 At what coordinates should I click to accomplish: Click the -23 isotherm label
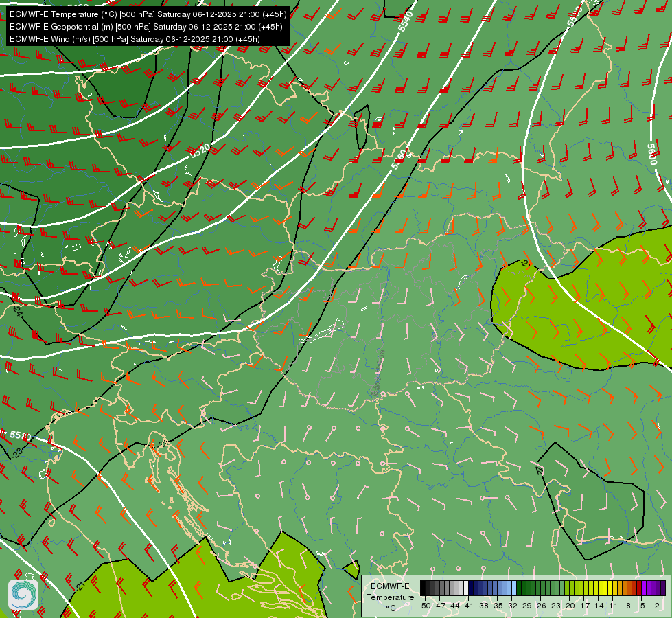click(x=17, y=453)
